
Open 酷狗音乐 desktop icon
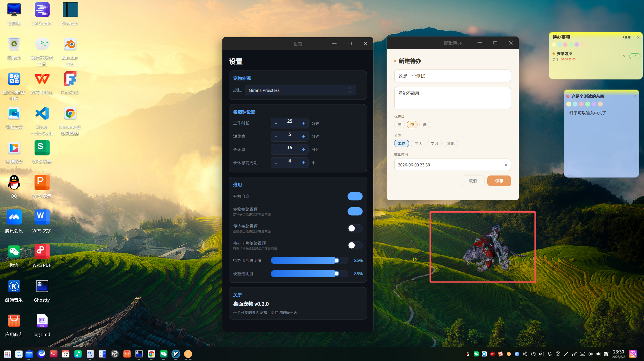14,291
